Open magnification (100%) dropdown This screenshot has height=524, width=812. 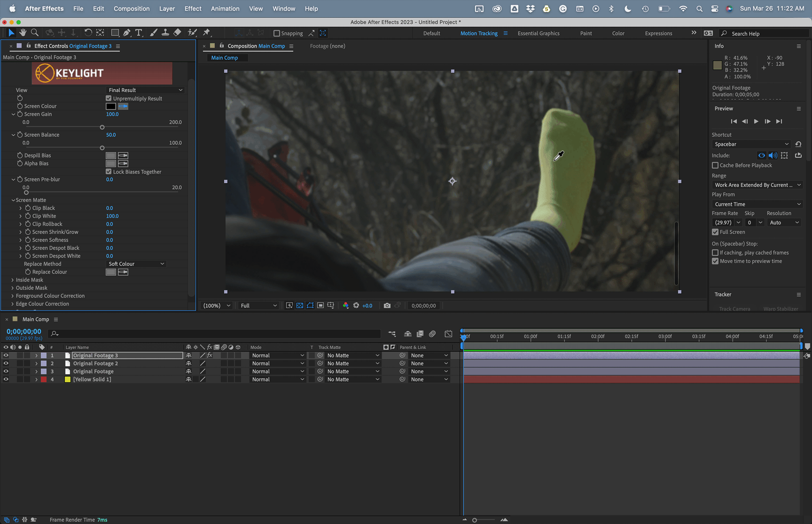(x=217, y=306)
